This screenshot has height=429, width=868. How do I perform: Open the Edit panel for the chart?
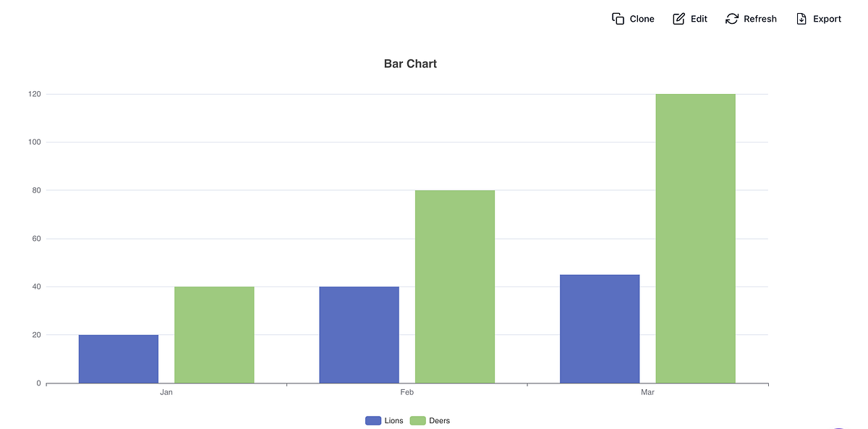pyautogui.click(x=689, y=18)
